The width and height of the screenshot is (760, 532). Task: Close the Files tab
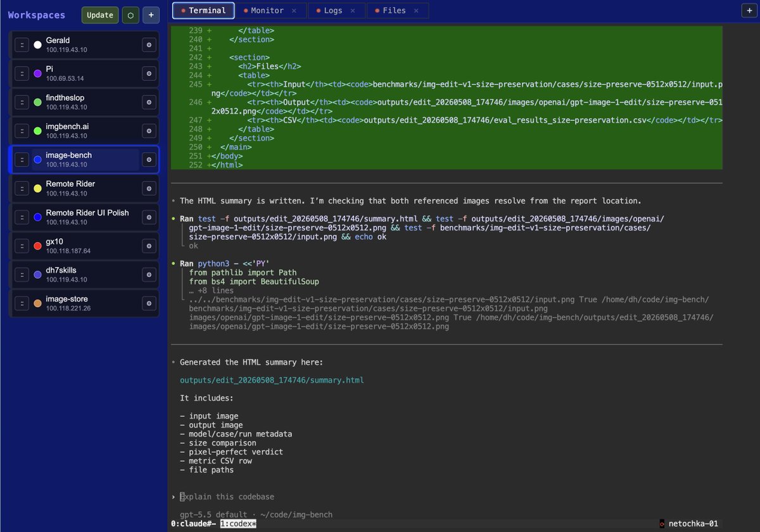point(416,11)
